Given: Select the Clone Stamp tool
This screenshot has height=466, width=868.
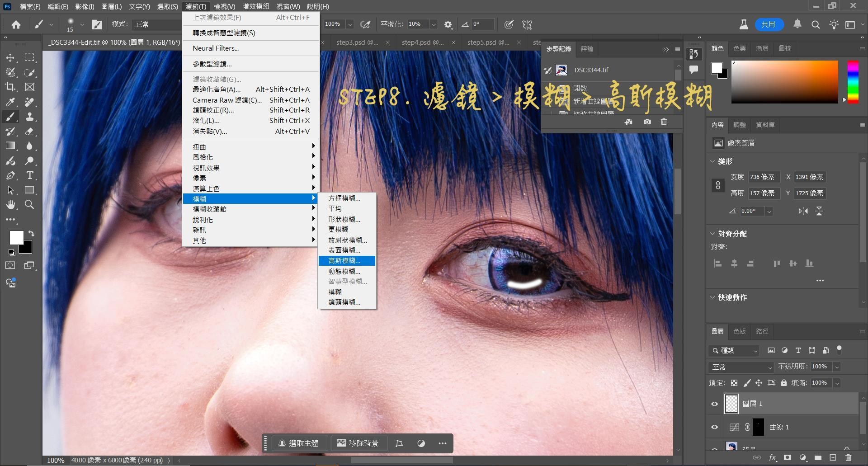Looking at the screenshot, I should tap(29, 117).
